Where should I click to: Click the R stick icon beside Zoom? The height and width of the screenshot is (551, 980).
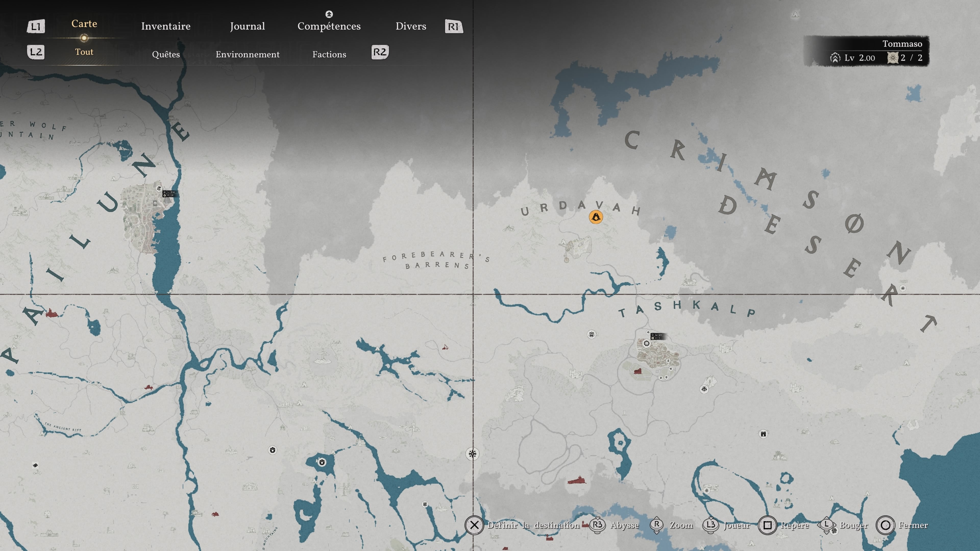657,525
